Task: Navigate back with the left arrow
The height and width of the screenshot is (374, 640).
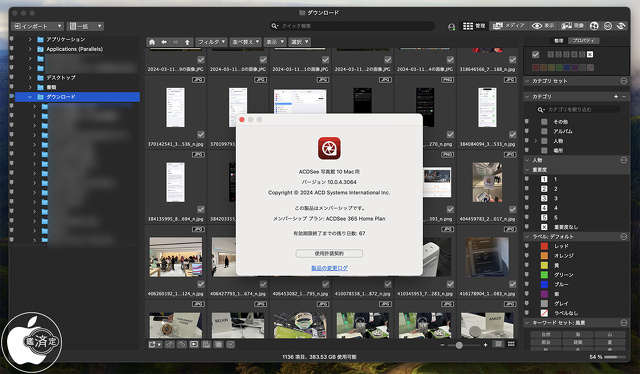Action: tap(164, 42)
